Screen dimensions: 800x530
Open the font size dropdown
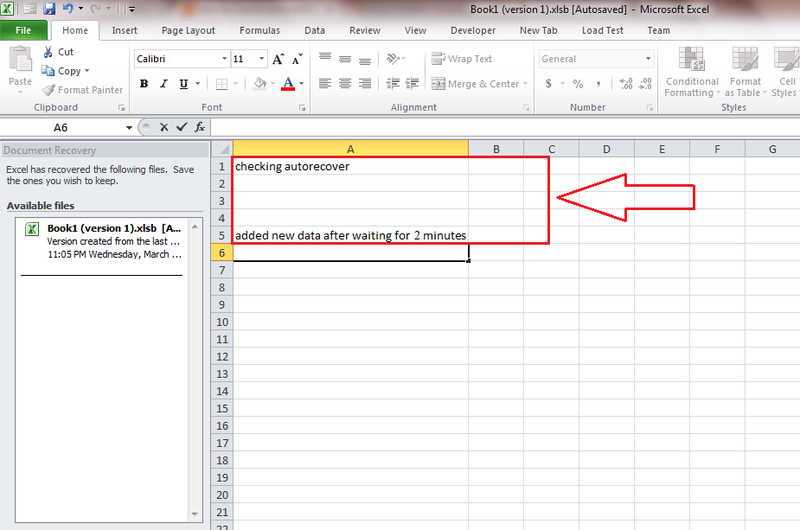point(261,59)
